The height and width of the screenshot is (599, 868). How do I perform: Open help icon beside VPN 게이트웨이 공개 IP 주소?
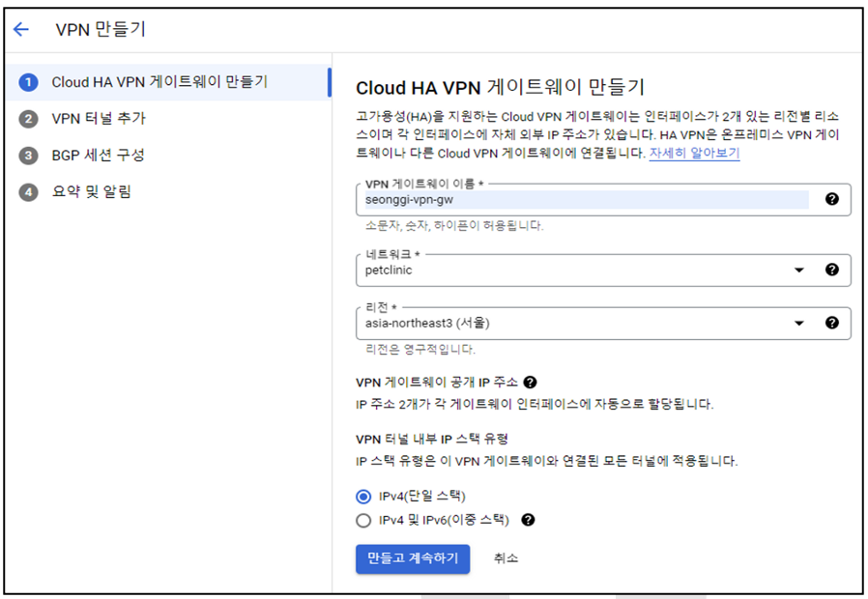[530, 383]
